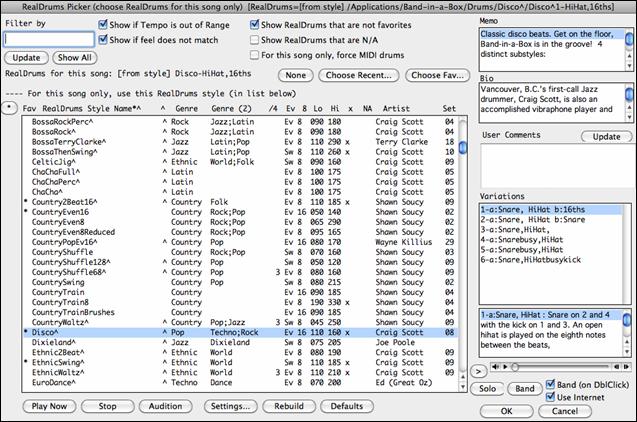Confirm with the OK button

507,411
